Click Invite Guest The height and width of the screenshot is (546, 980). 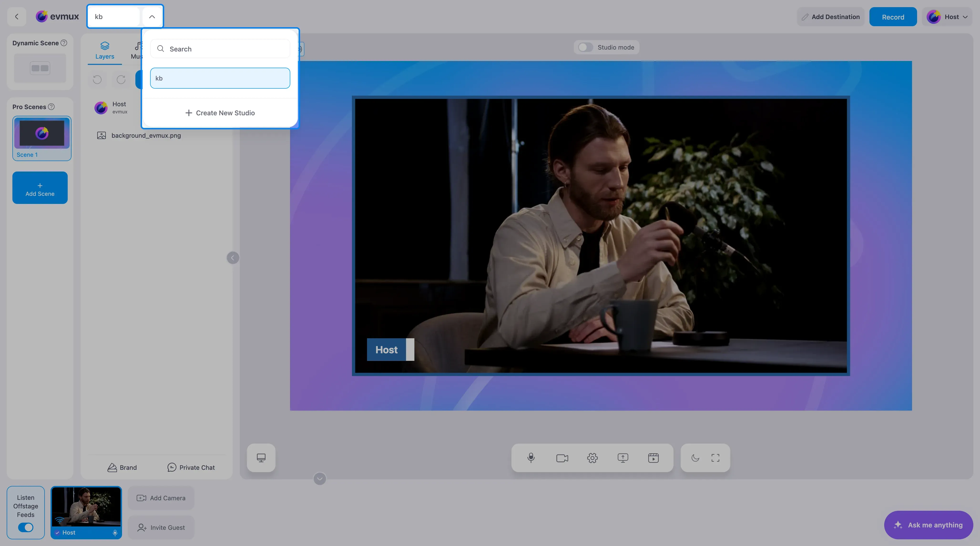pos(161,527)
